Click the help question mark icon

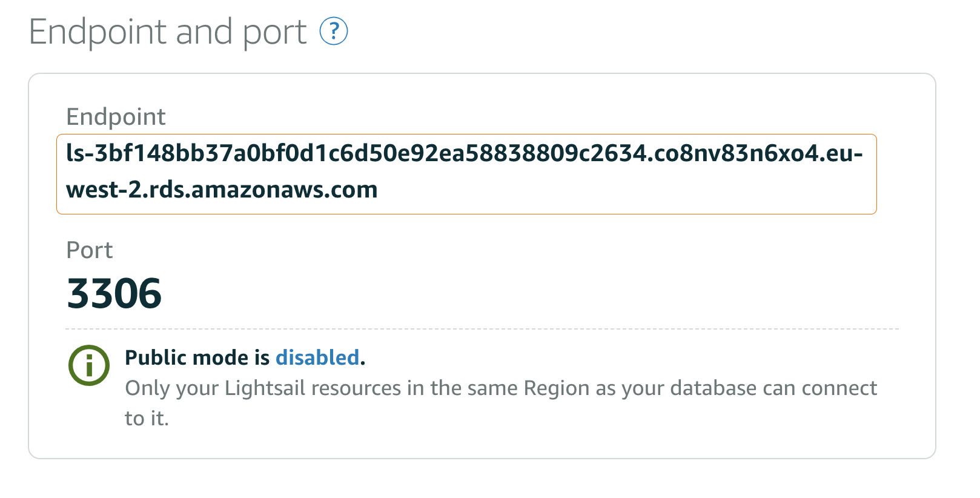coord(333,32)
